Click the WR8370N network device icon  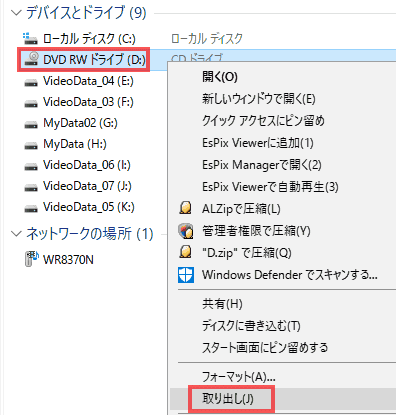(x=31, y=259)
